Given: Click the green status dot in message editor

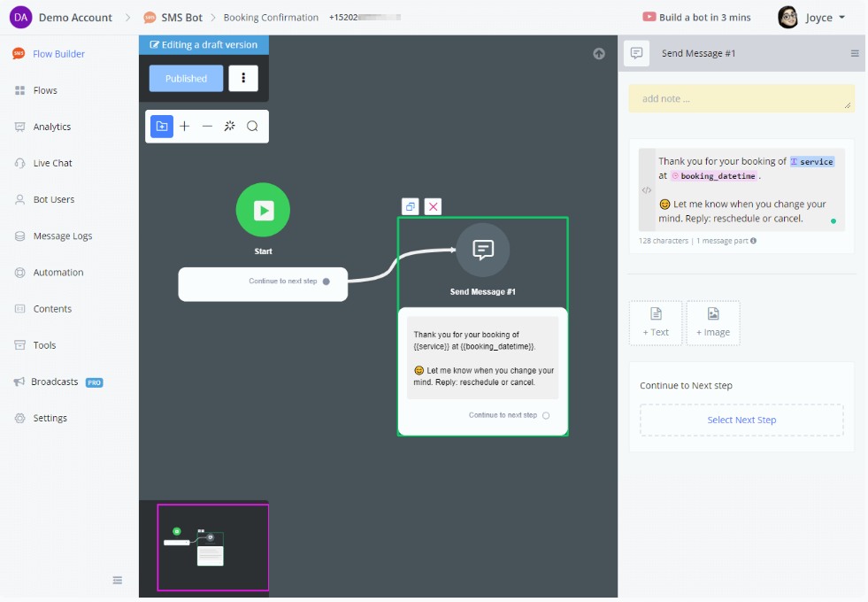Looking at the screenshot, I should click(x=833, y=221).
